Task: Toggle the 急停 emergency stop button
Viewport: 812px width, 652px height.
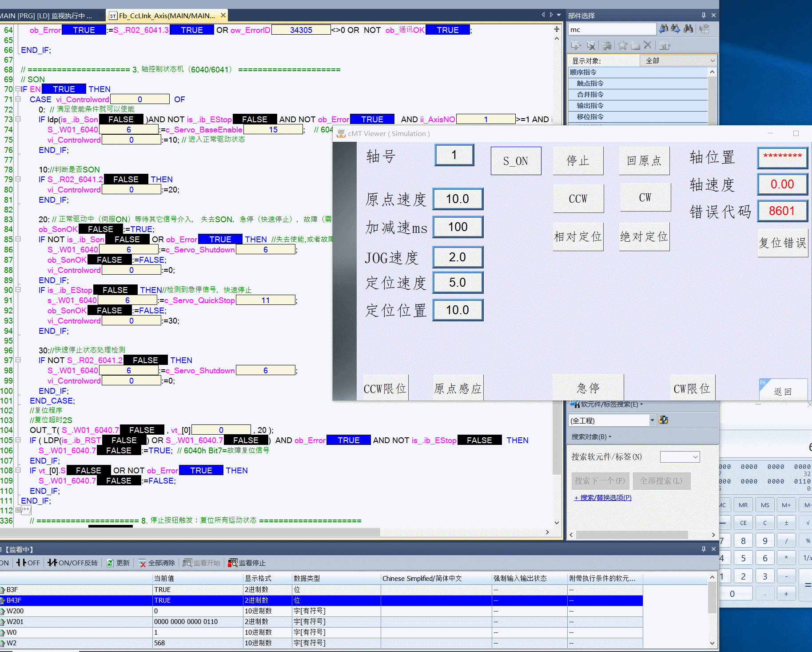Action: click(x=588, y=388)
